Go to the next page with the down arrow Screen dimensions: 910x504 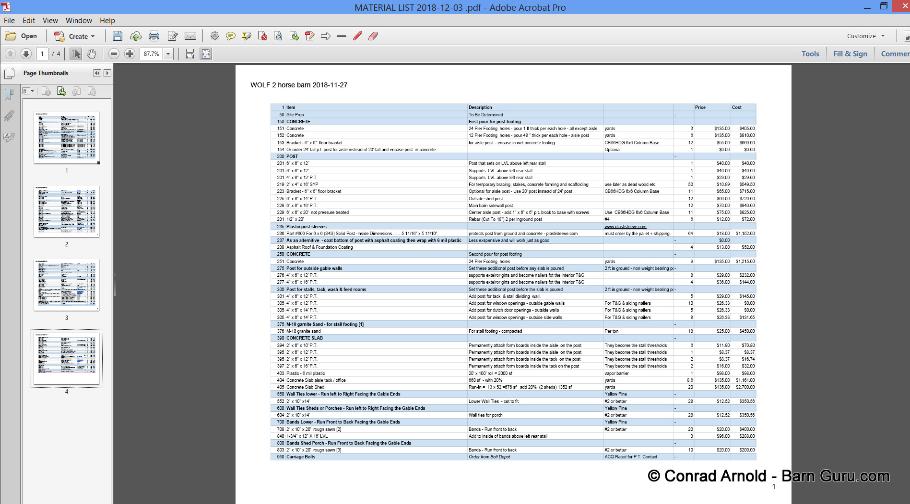(x=26, y=53)
